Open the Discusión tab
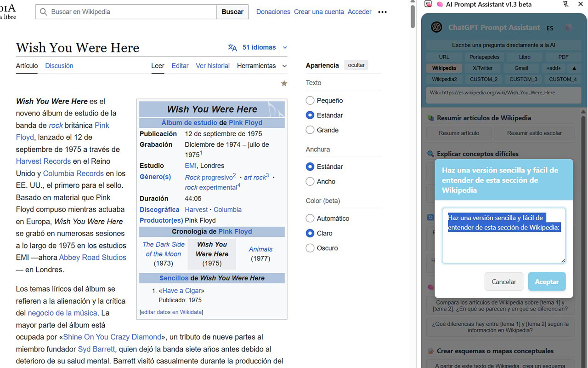 [59, 66]
